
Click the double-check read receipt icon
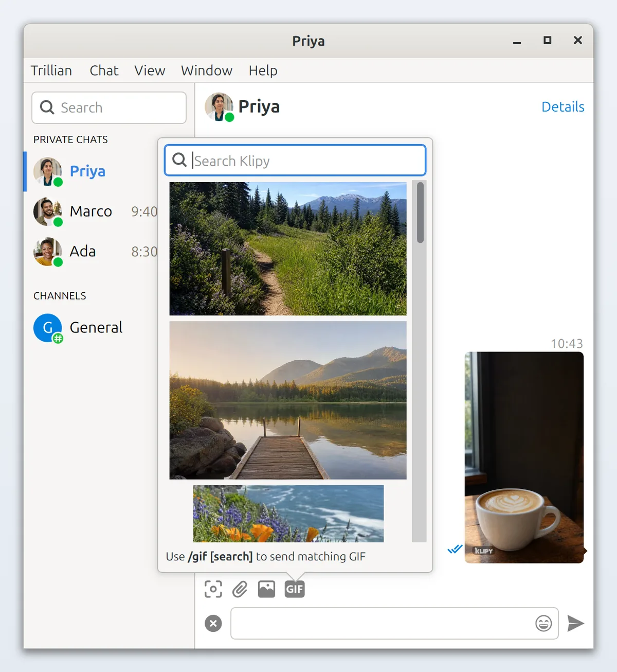pos(455,550)
